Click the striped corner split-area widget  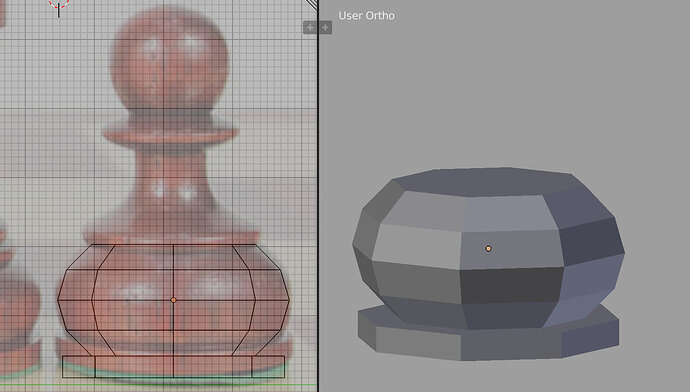click(x=312, y=4)
